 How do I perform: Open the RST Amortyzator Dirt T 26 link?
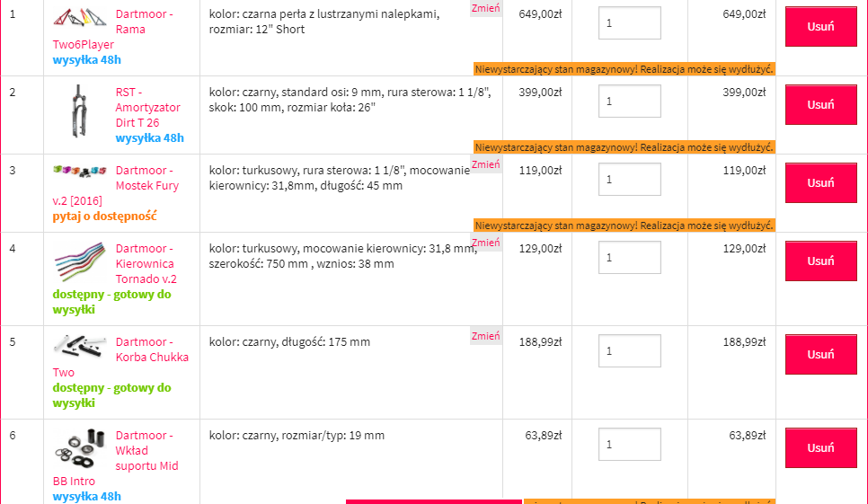click(x=147, y=107)
